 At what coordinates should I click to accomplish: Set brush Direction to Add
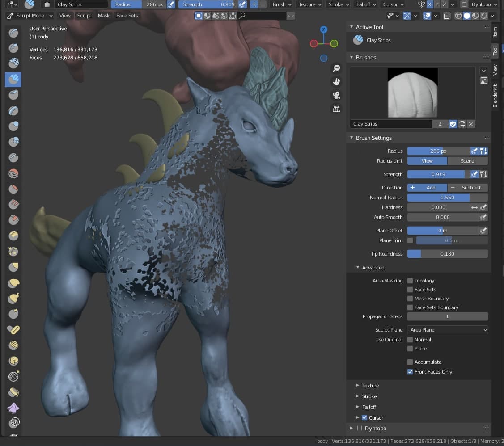click(427, 188)
